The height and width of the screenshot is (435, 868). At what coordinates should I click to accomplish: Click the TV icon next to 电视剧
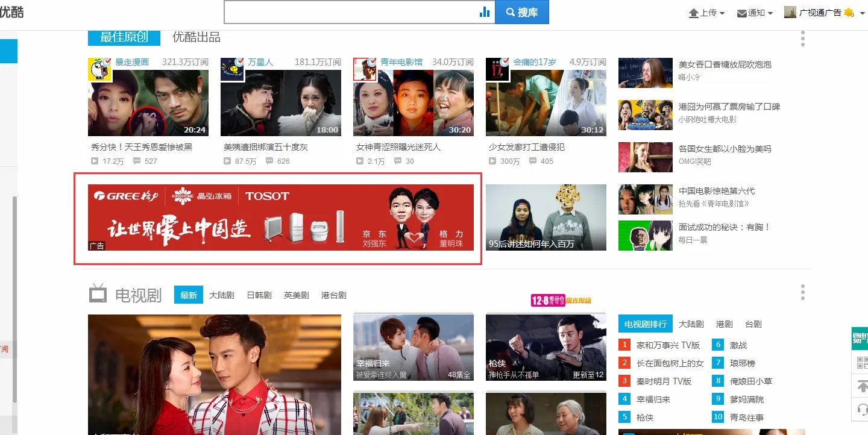point(98,294)
